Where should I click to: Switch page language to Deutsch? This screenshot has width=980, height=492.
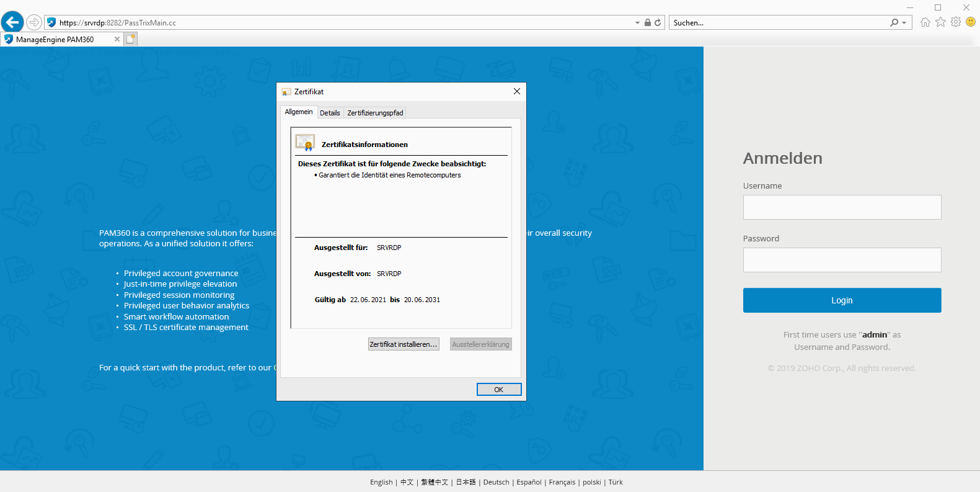pyautogui.click(x=496, y=482)
